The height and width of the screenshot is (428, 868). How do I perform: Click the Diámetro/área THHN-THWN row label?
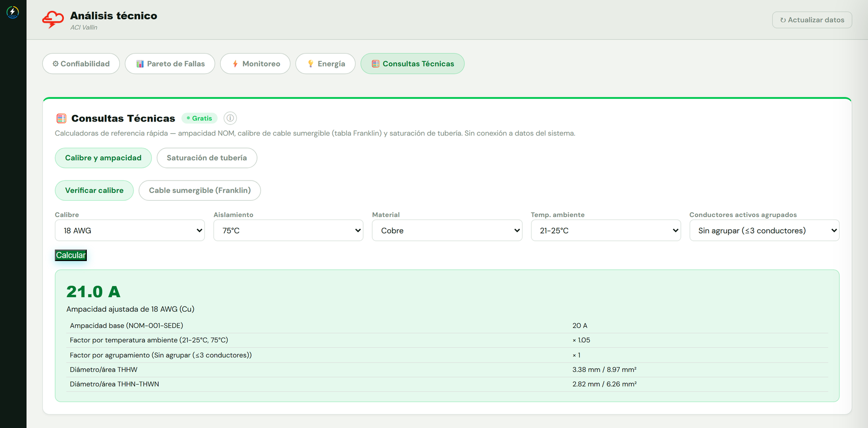pyautogui.click(x=114, y=384)
